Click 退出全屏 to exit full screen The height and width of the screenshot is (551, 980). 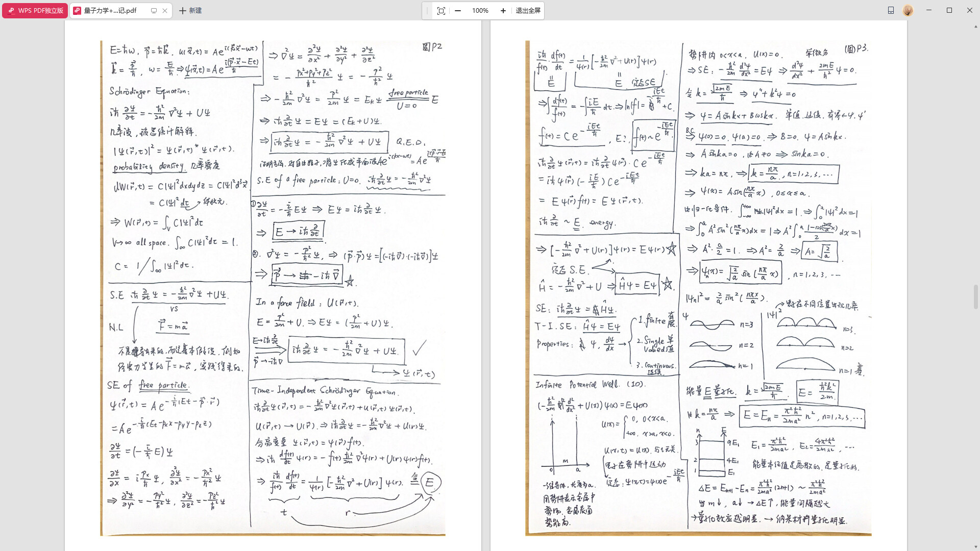(528, 11)
